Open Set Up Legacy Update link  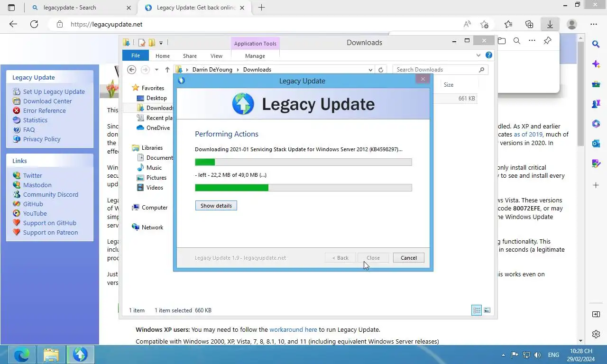(54, 91)
